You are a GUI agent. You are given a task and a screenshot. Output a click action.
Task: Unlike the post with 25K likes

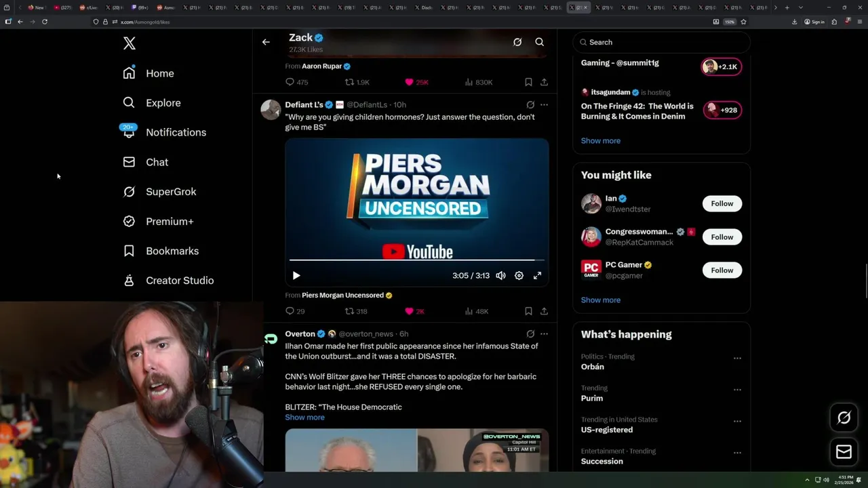(x=416, y=82)
